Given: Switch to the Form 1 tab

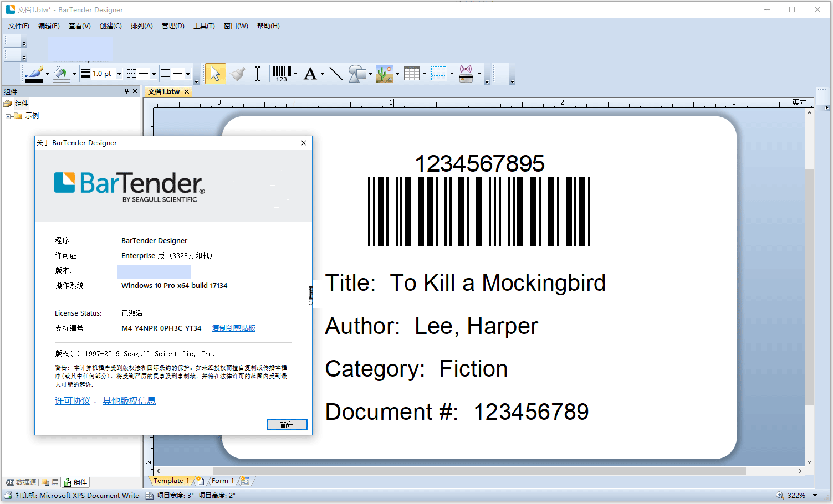Looking at the screenshot, I should point(222,481).
